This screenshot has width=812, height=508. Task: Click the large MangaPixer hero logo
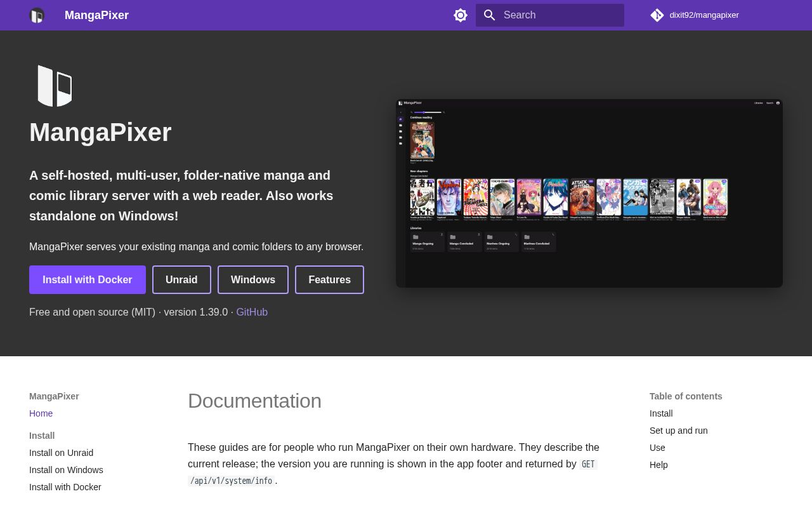point(55,86)
